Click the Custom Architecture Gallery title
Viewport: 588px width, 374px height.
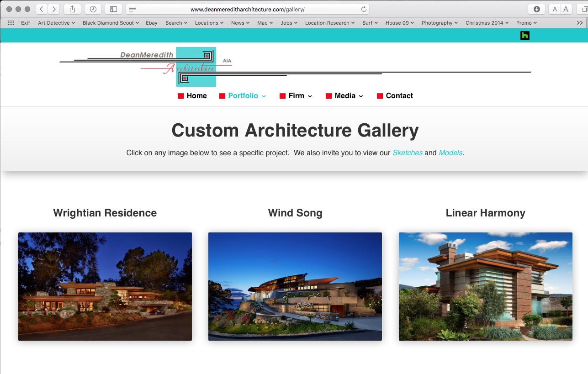[295, 131]
